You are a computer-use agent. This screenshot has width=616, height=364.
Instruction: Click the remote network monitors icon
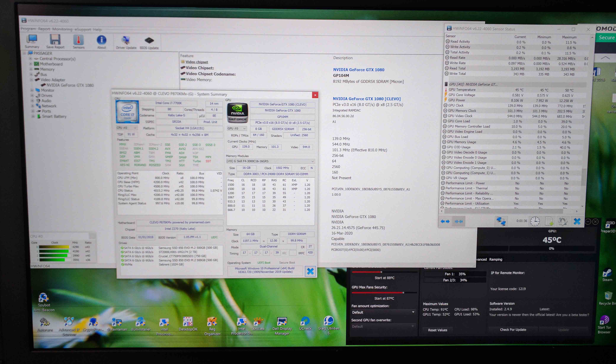[501, 221]
